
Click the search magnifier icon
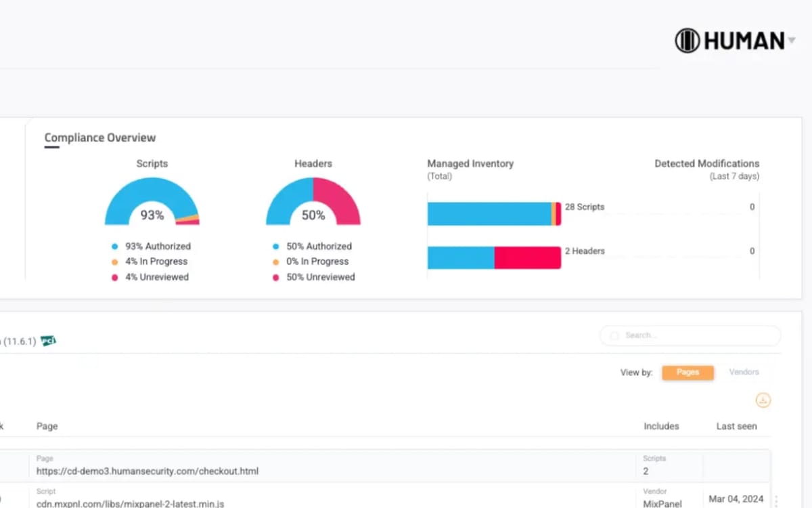614,336
